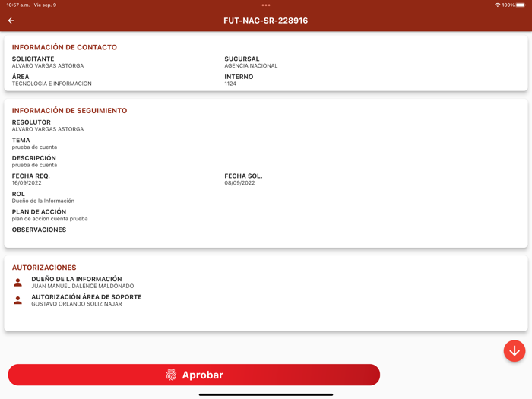Tap the status bar clock 10:57 a.m.
This screenshot has width=532, height=399.
(18, 5)
